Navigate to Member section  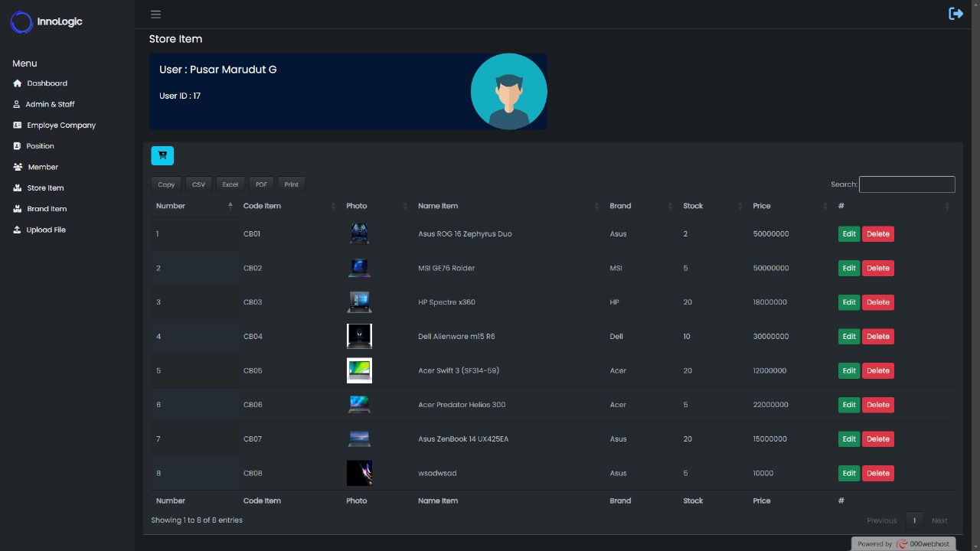point(43,167)
